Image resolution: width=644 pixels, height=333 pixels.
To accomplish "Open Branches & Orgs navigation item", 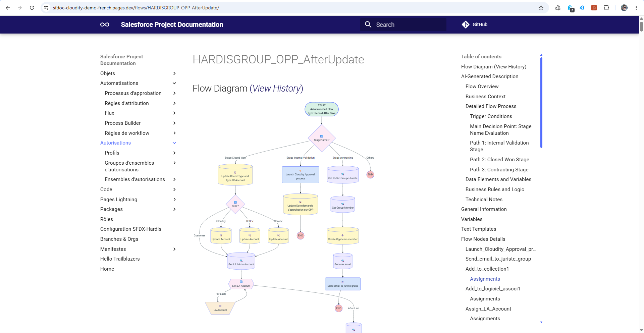I will (x=119, y=239).
